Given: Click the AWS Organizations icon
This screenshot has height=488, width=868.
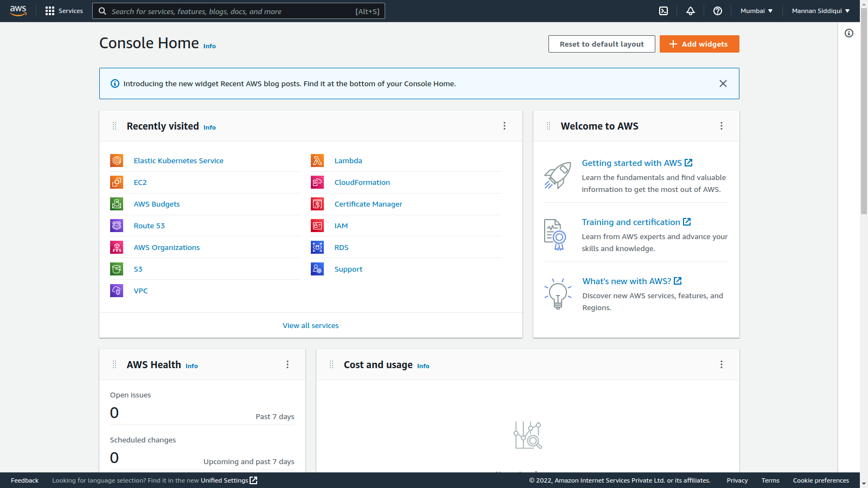Looking at the screenshot, I should [x=117, y=247].
